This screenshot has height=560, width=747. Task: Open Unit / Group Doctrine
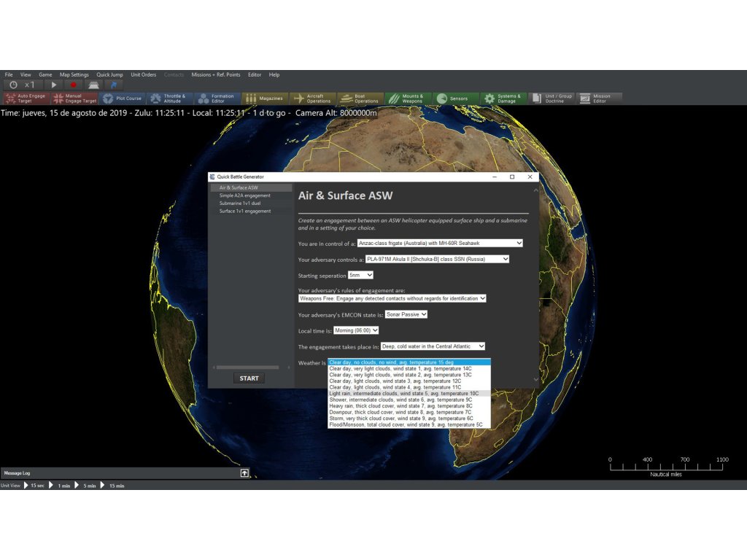[x=551, y=98]
